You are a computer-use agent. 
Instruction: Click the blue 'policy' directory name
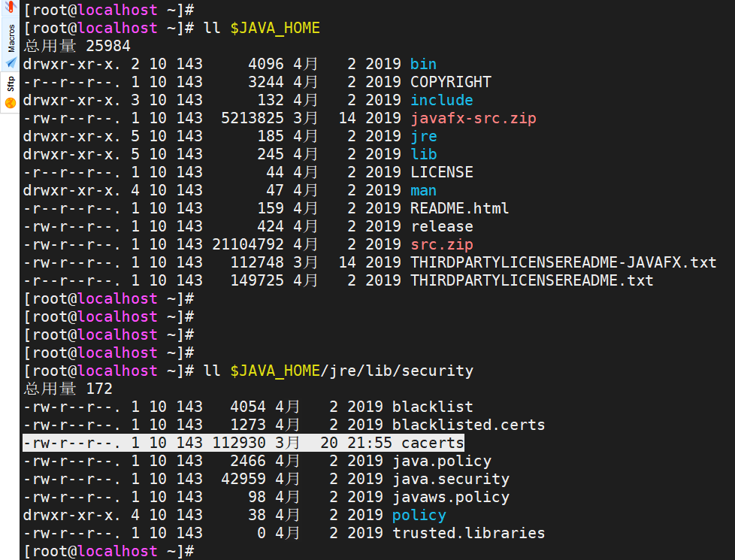click(x=419, y=515)
